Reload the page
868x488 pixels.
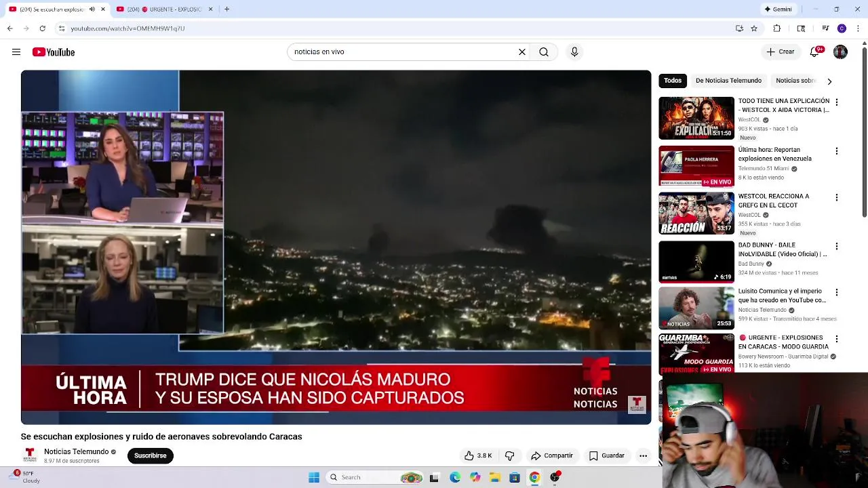[42, 28]
